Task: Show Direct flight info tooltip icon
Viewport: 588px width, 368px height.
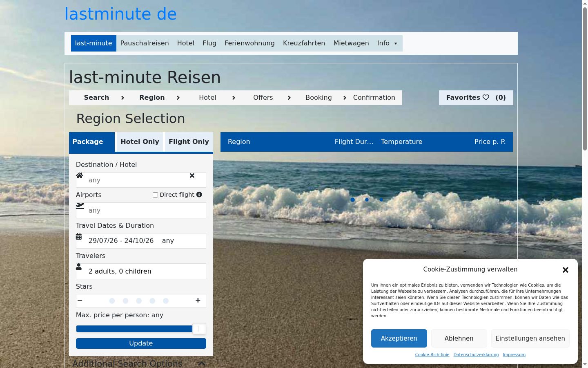Action: coord(199,195)
